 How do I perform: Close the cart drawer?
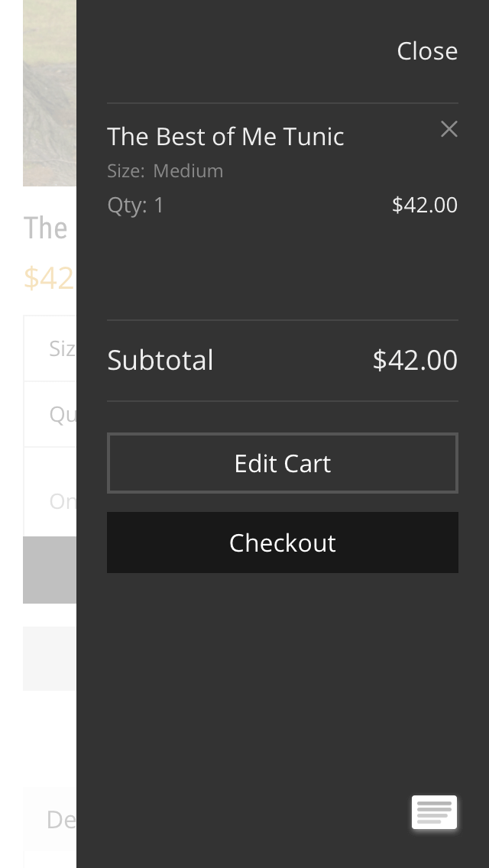click(427, 51)
